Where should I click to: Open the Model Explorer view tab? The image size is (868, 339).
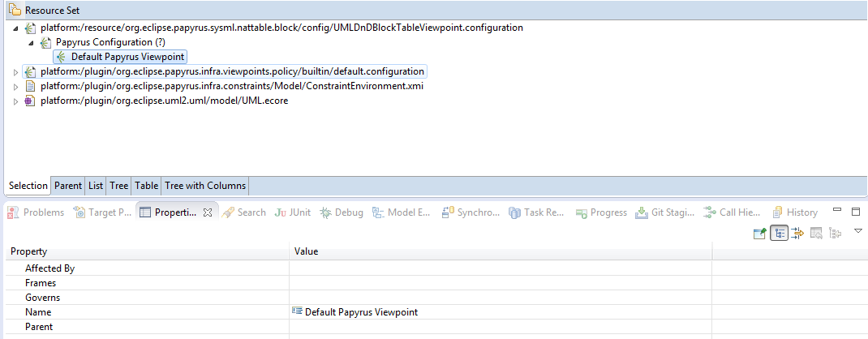[402, 212]
